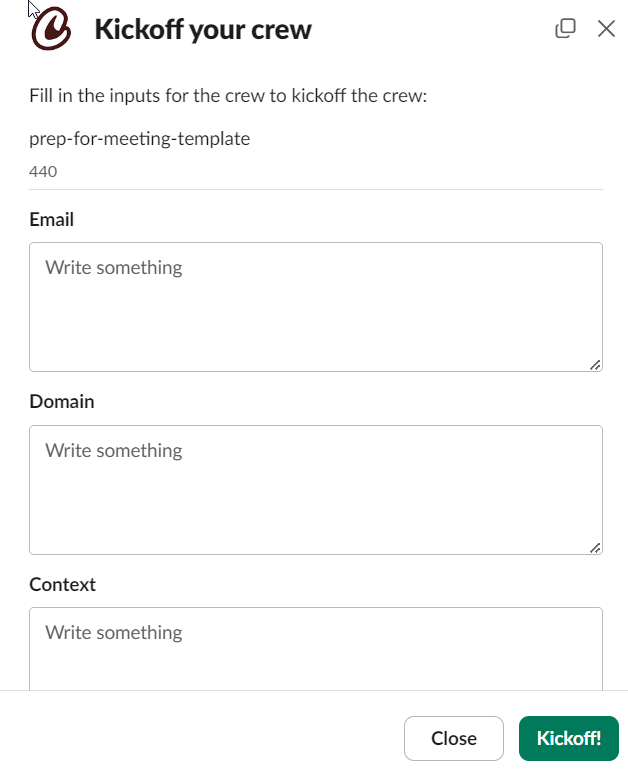Click the number 440 under the crew name

point(43,171)
